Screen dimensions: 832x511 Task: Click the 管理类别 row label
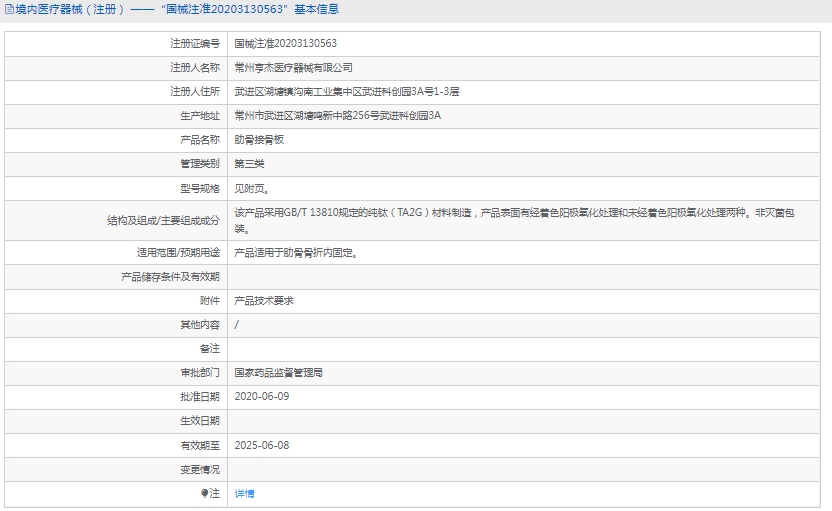tap(200, 164)
